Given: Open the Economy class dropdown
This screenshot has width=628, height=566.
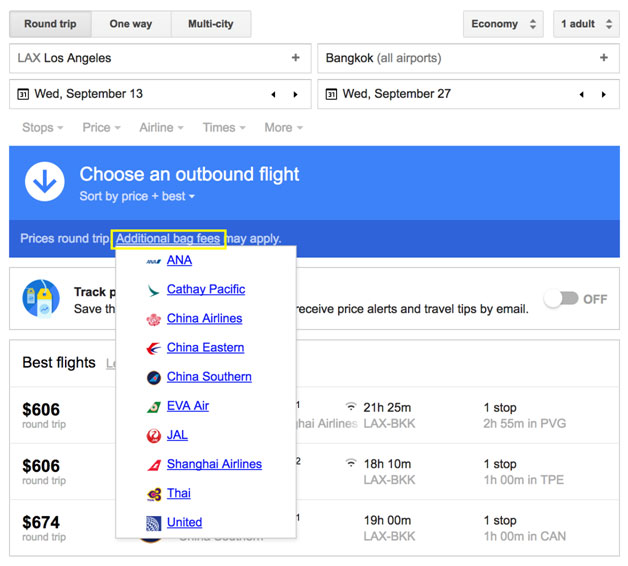Looking at the screenshot, I should pos(503,24).
